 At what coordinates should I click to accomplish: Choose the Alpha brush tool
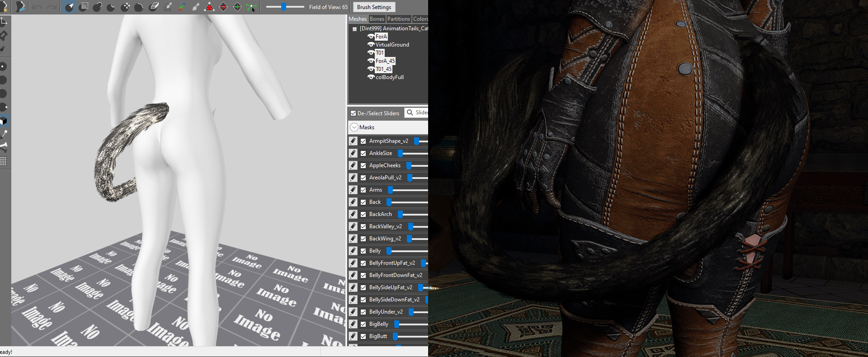click(x=196, y=7)
